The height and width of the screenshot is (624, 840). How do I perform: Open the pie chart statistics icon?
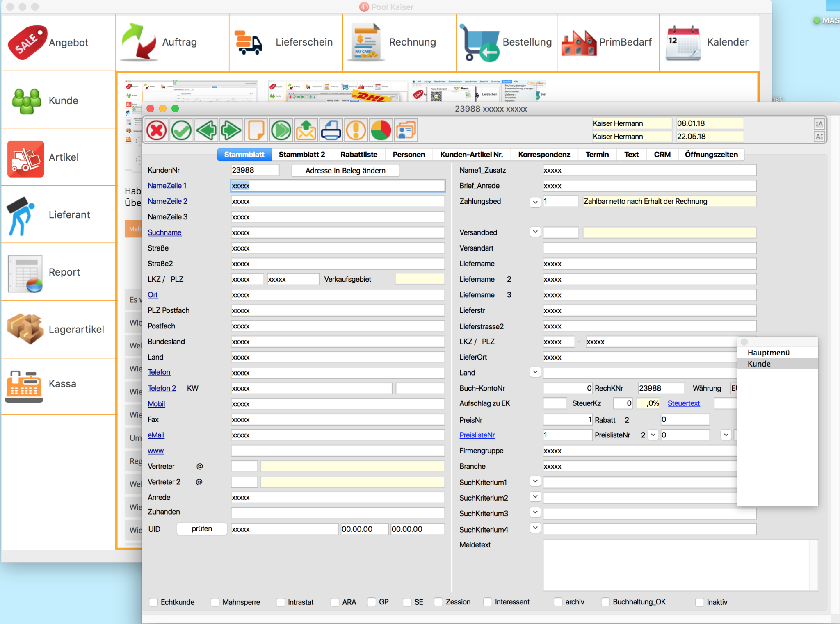click(x=381, y=131)
